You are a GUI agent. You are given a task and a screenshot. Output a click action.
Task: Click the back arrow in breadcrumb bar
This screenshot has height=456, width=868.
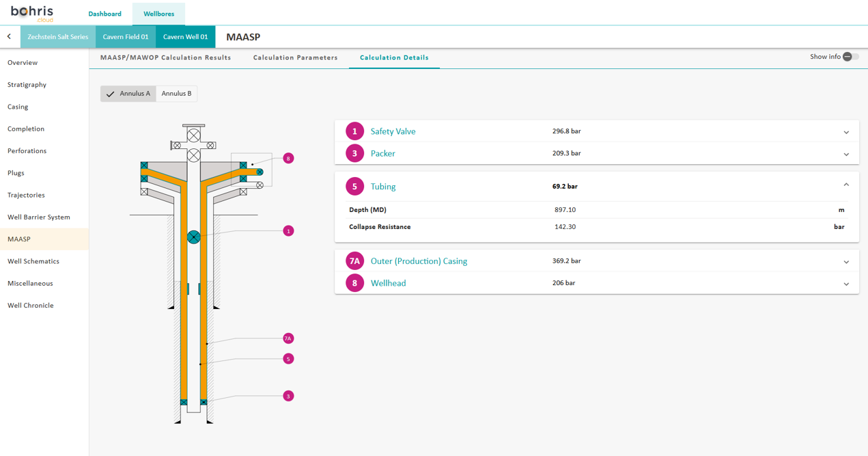click(9, 37)
